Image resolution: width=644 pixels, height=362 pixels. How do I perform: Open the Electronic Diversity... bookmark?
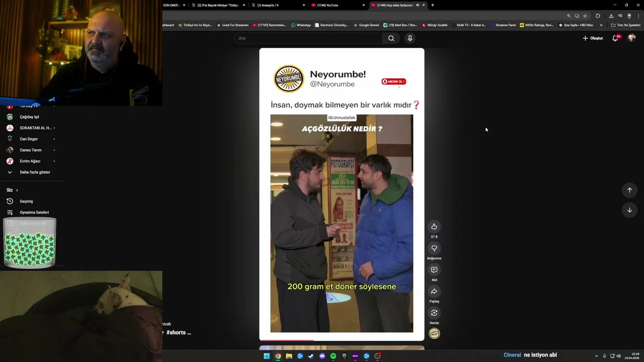(x=332, y=25)
